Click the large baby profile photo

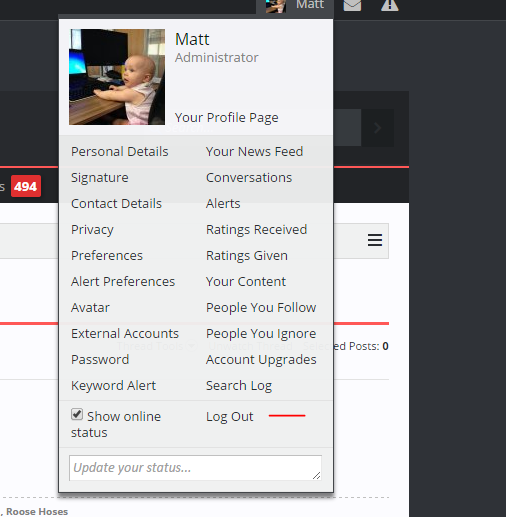pos(117,77)
